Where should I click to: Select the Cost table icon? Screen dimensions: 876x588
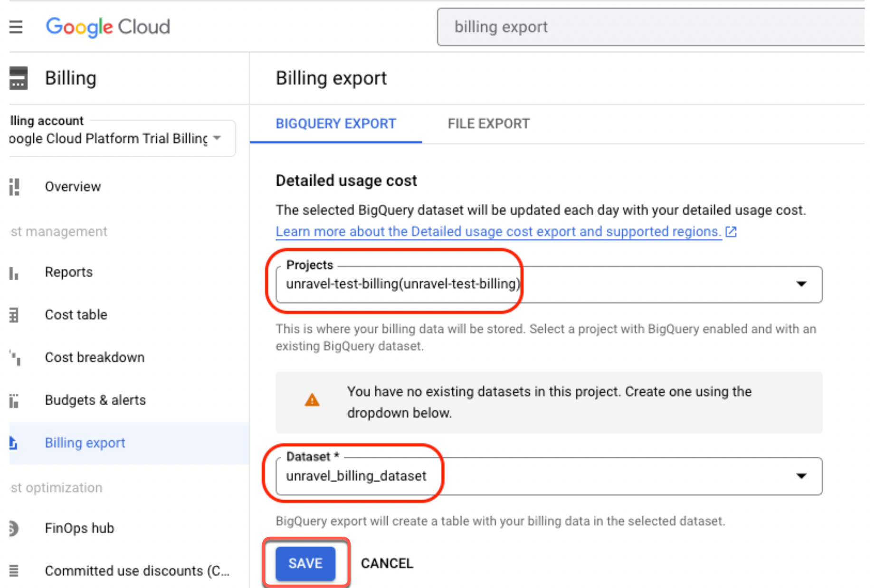click(14, 314)
